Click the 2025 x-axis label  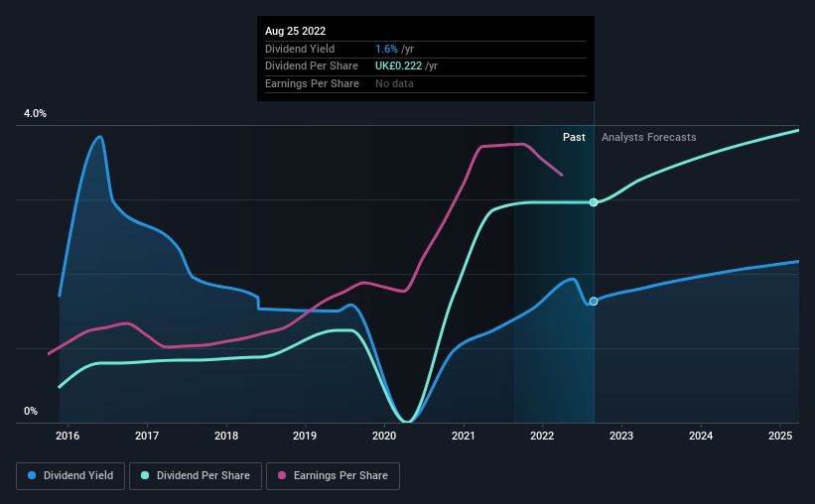tap(780, 436)
